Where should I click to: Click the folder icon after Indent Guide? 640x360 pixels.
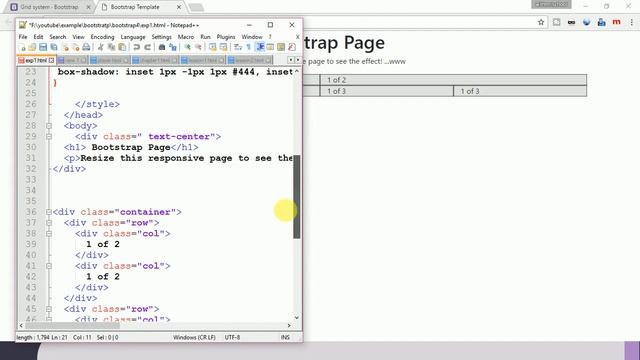(x=270, y=47)
